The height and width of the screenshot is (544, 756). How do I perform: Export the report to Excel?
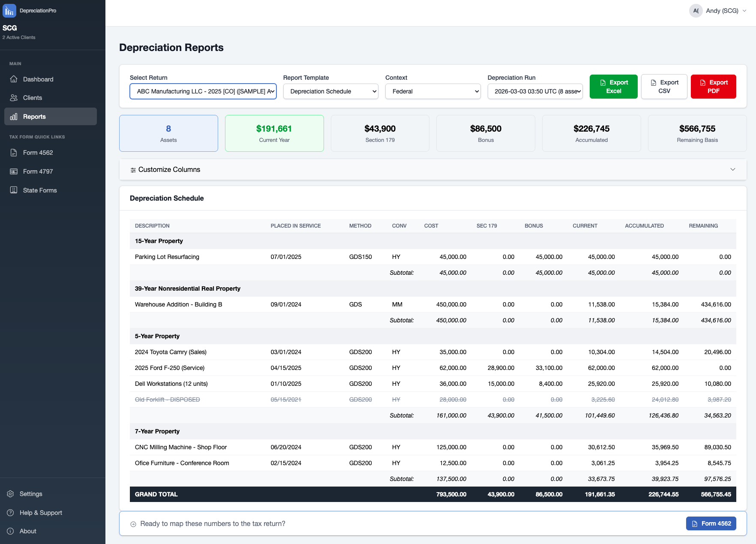click(x=613, y=87)
